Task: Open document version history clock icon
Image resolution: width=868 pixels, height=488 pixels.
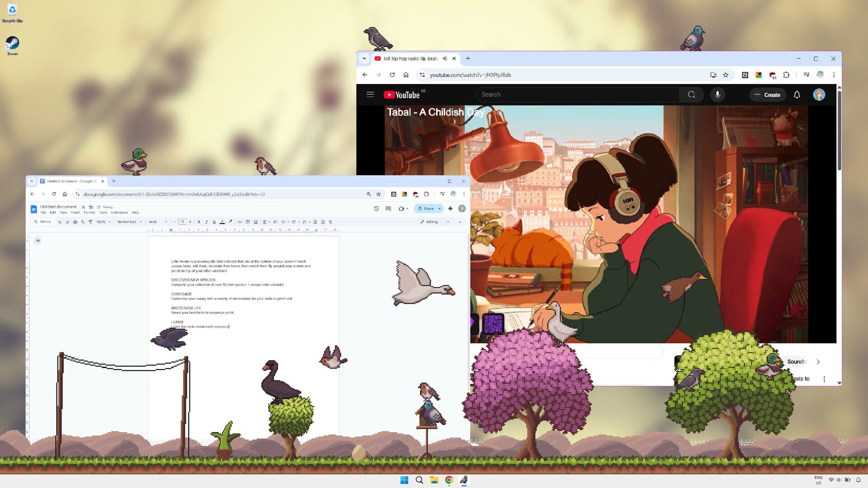Action: click(376, 208)
